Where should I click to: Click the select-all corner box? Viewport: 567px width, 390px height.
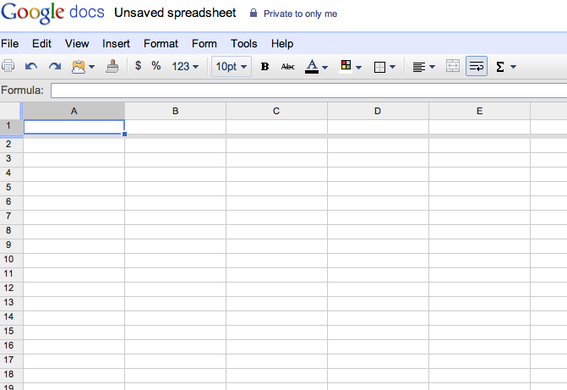(x=10, y=111)
